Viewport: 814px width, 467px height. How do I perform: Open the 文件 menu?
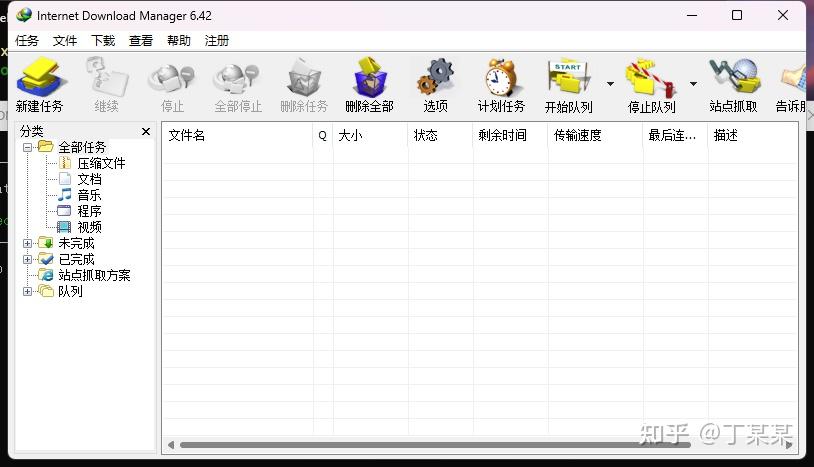(x=65, y=40)
